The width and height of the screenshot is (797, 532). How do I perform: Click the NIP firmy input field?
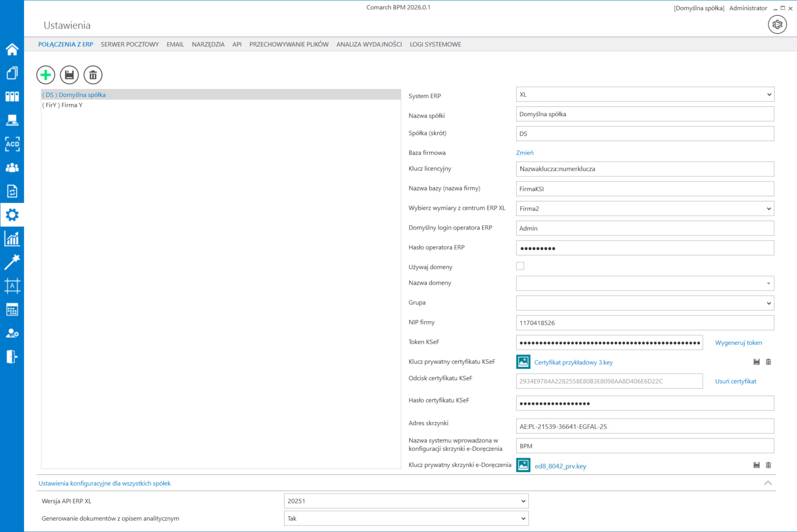coord(645,323)
